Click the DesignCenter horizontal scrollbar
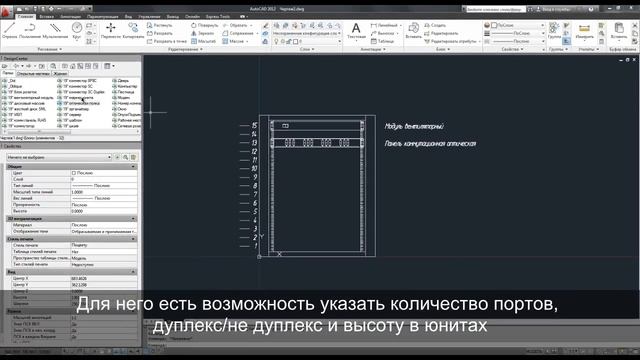The image size is (640, 360). [71, 131]
